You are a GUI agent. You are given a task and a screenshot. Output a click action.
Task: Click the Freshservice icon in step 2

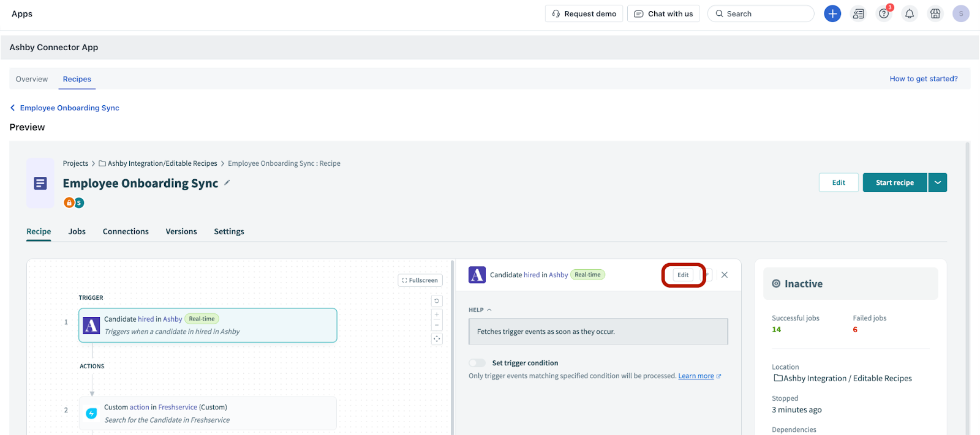(x=91, y=414)
